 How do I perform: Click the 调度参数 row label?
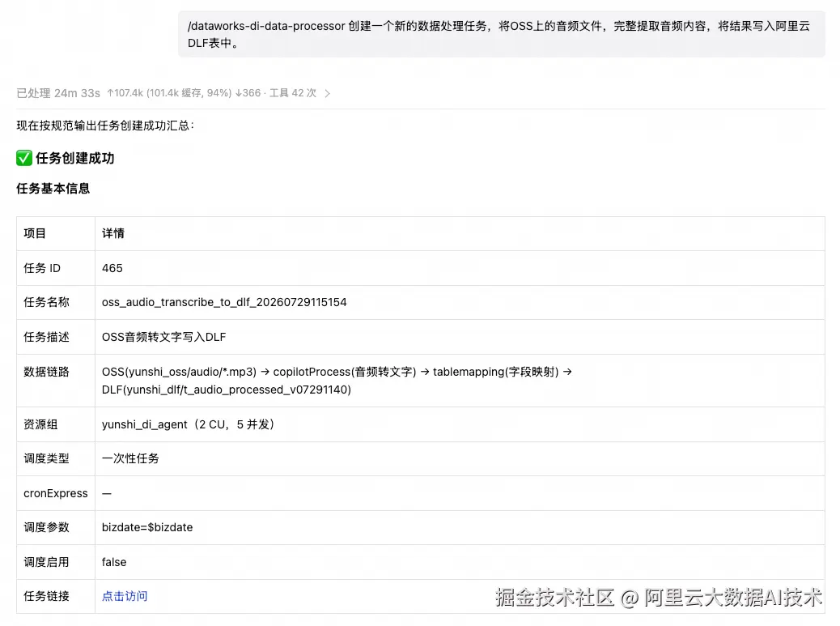pyautogui.click(x=47, y=527)
